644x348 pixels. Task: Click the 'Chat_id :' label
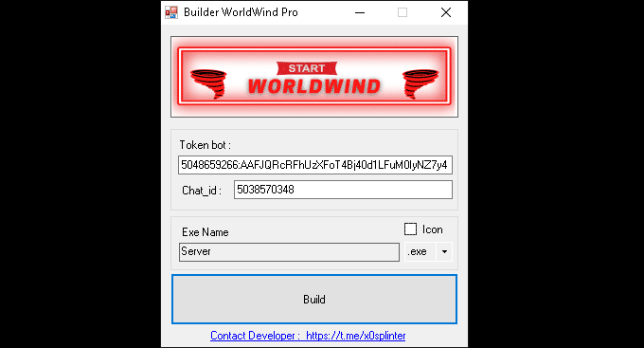[202, 191]
